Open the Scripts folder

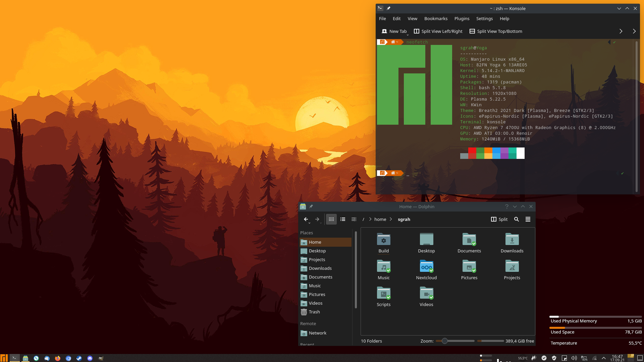pyautogui.click(x=383, y=296)
